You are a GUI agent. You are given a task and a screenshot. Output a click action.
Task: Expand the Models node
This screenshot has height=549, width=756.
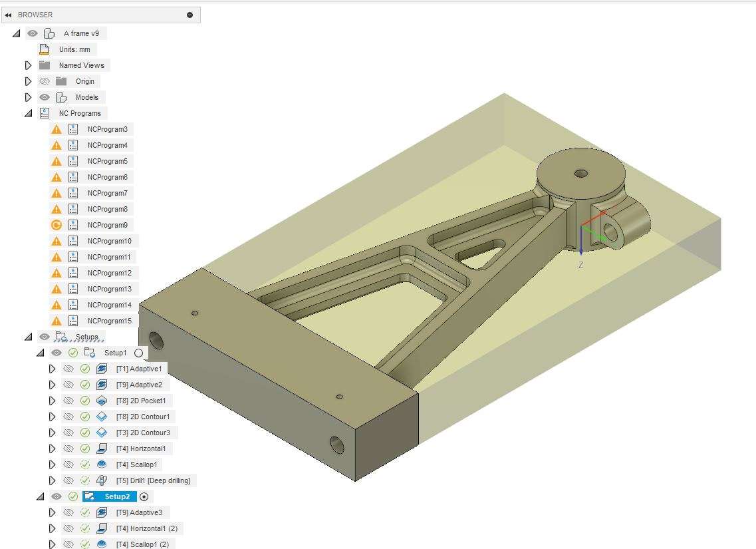28,97
